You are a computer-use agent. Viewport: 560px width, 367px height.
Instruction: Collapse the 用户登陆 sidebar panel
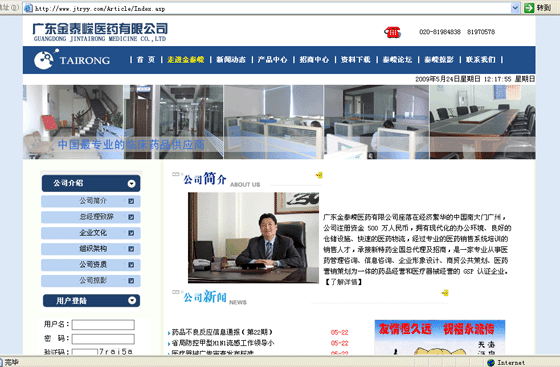[132, 301]
